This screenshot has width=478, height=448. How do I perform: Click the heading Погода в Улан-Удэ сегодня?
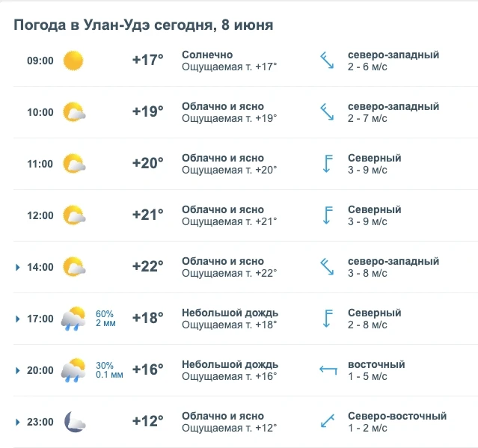[x=113, y=25]
